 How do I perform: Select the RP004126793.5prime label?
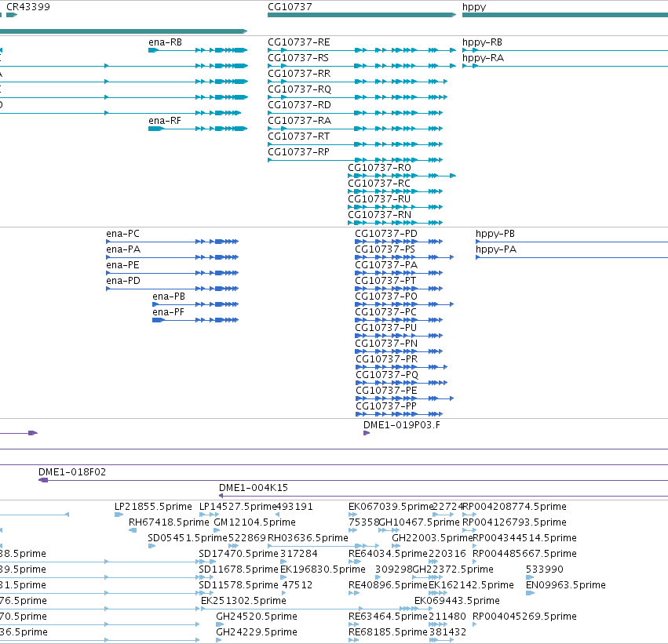(x=515, y=522)
